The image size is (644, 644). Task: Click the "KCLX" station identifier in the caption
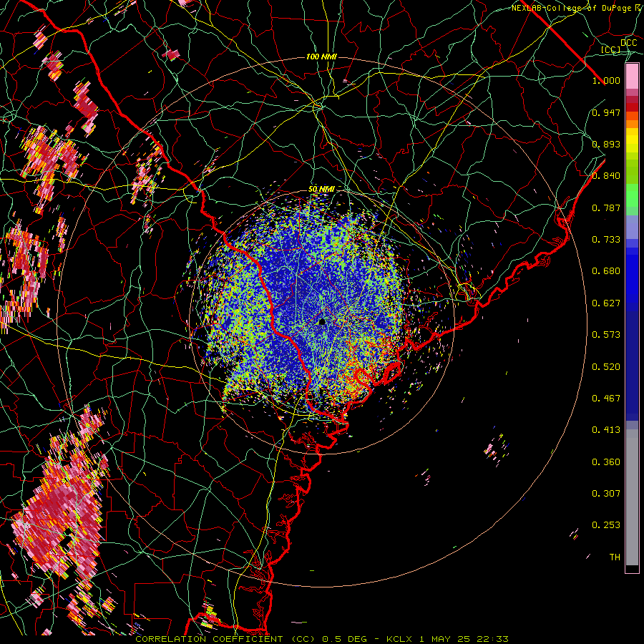(x=399, y=639)
